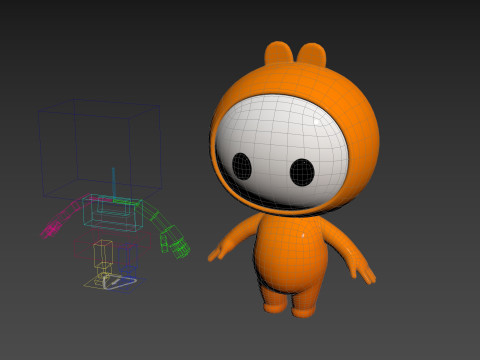
Task: Select the cyan chest box of the rig
Action: [x=113, y=213]
